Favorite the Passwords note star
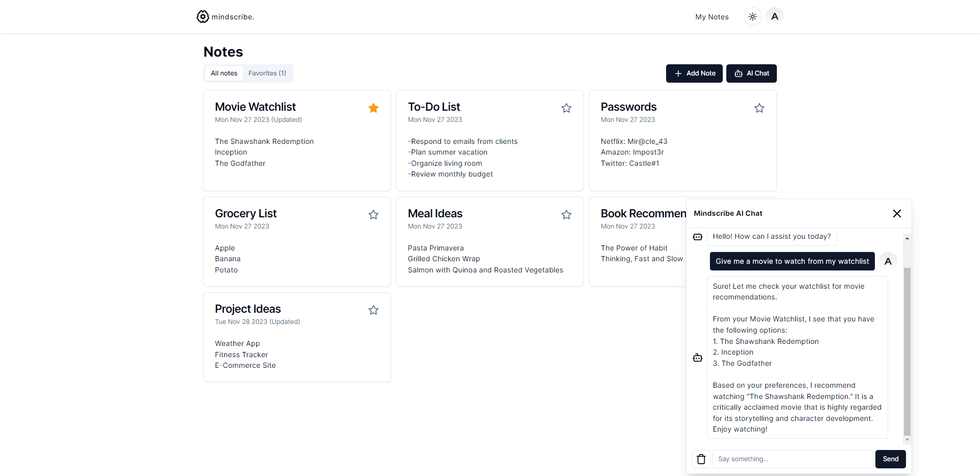 point(759,108)
